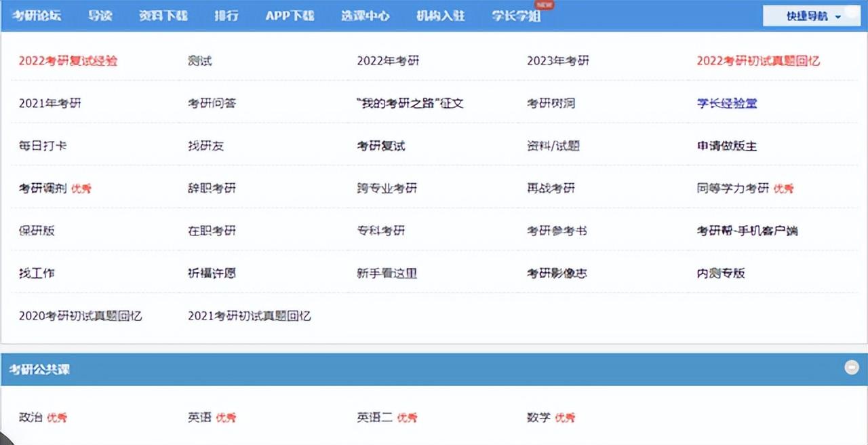
Task: Open the 2022考研复试经验 forum link
Action: pos(68,60)
